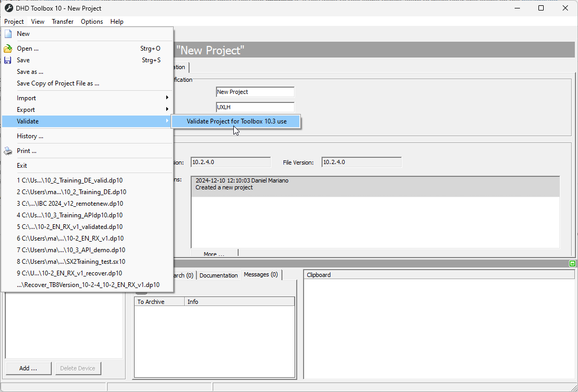Click the Add ... button
The width and height of the screenshot is (578, 392).
29,368
